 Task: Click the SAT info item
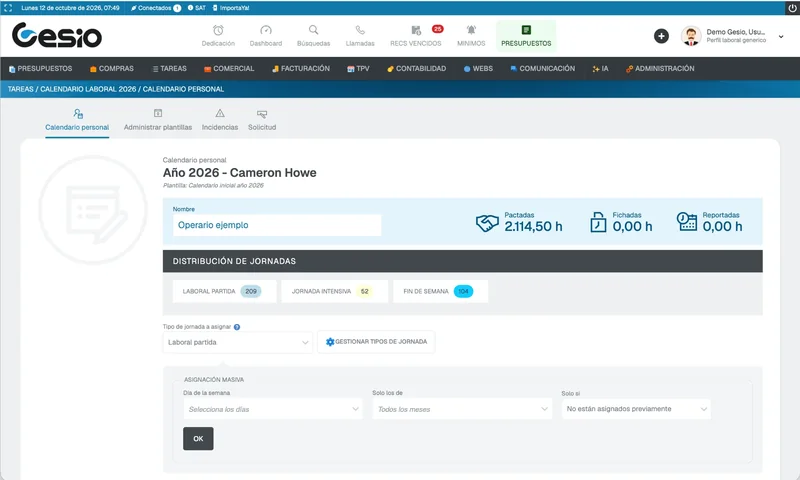pyautogui.click(x=196, y=8)
